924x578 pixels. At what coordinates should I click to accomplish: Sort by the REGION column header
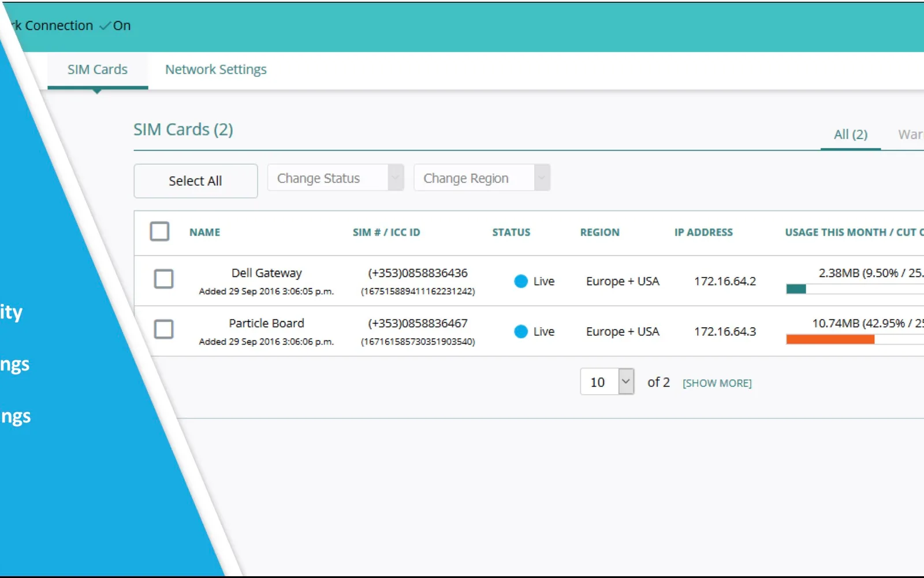point(600,232)
